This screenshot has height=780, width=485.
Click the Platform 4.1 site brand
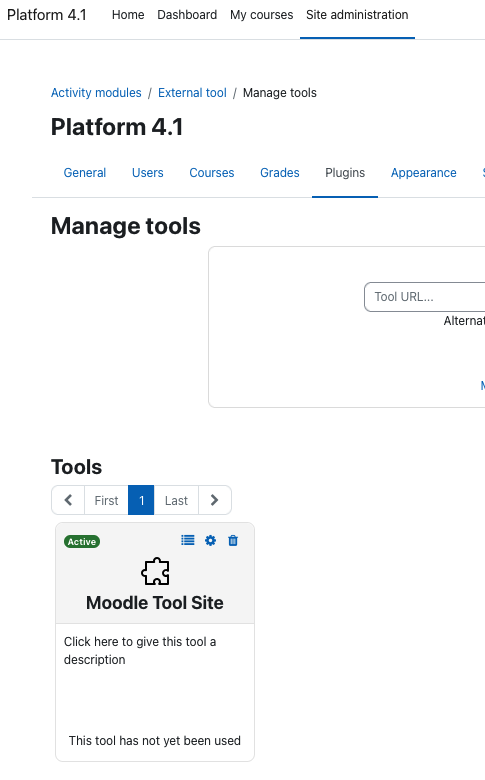(47, 15)
